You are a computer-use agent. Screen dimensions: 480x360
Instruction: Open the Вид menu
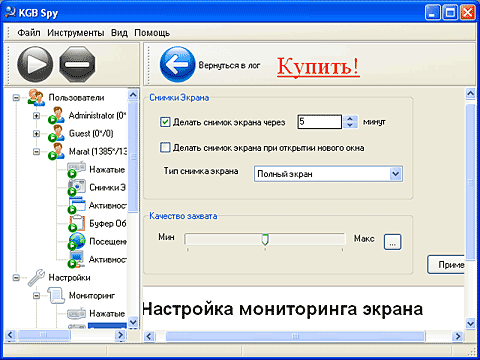119,33
